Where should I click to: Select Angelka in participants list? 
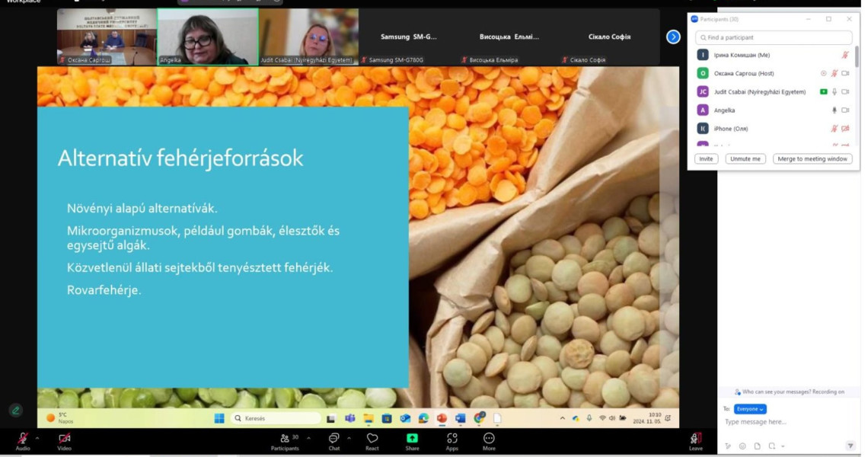[773, 110]
